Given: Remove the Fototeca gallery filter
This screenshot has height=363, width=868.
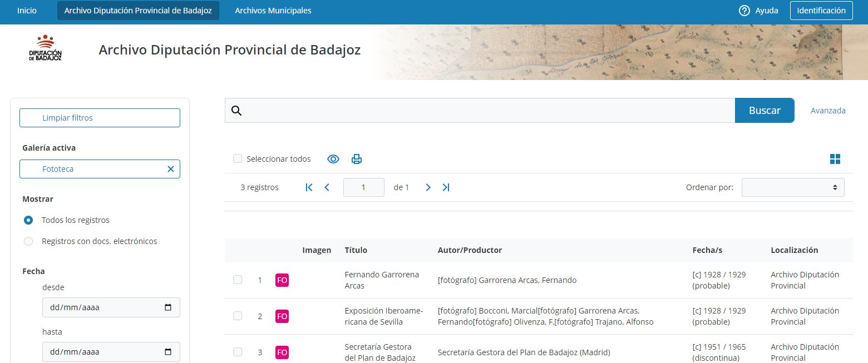Looking at the screenshot, I should pyautogui.click(x=171, y=169).
